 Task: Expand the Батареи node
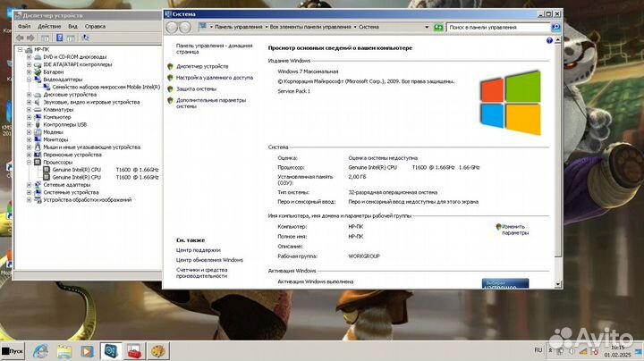(x=30, y=71)
